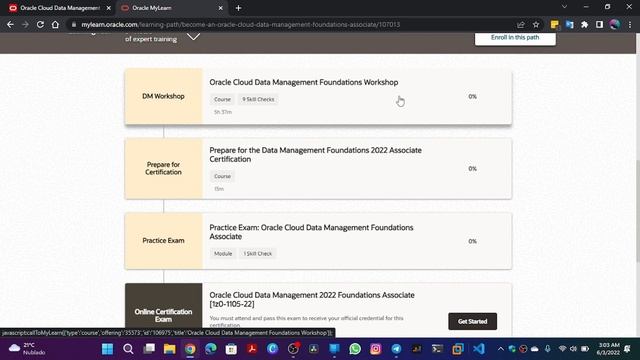Open taskbar Search magnifier
The height and width of the screenshot is (360, 640).
tap(128, 349)
